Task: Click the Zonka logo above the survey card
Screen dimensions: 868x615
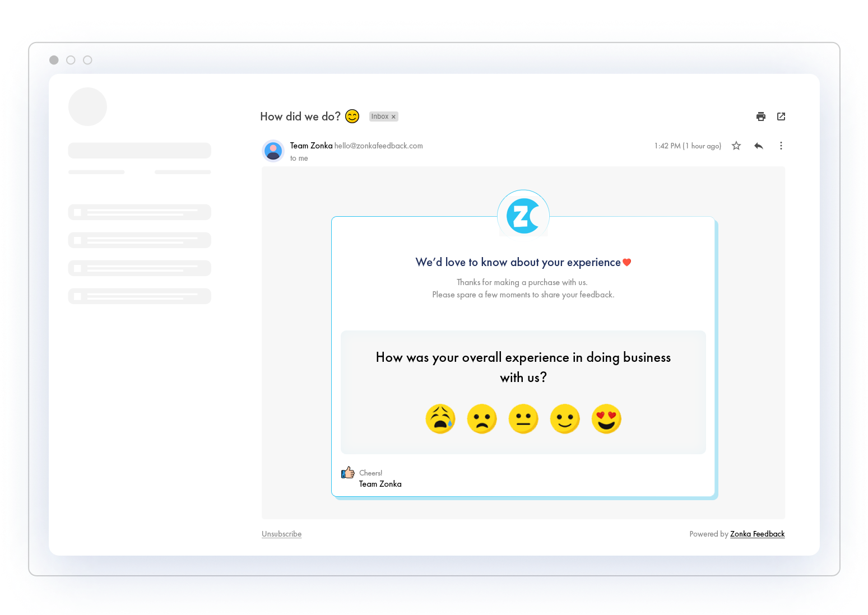Action: (523, 214)
